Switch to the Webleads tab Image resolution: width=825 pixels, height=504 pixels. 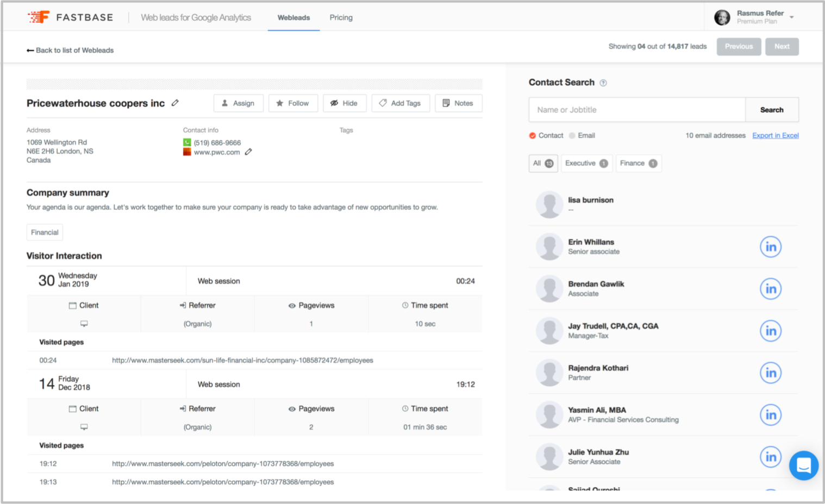293,17
